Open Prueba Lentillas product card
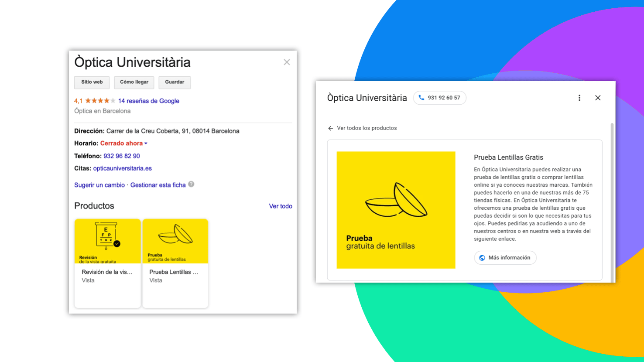 point(175,263)
